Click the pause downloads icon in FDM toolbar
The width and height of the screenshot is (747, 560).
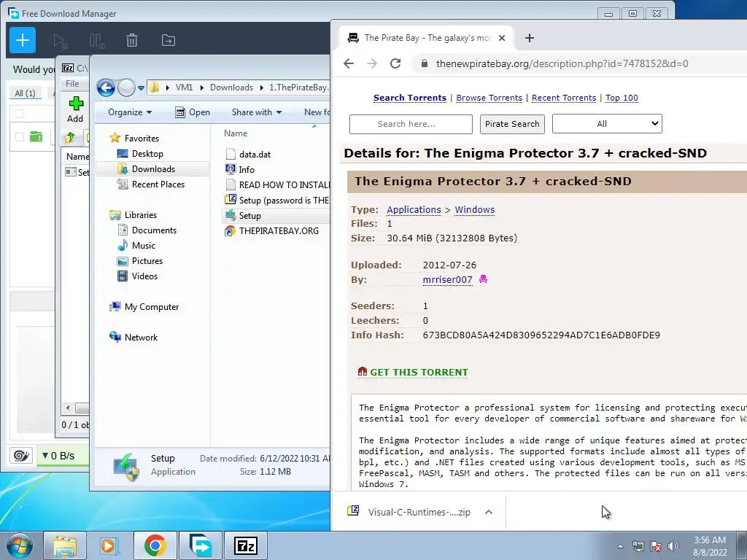coord(97,41)
